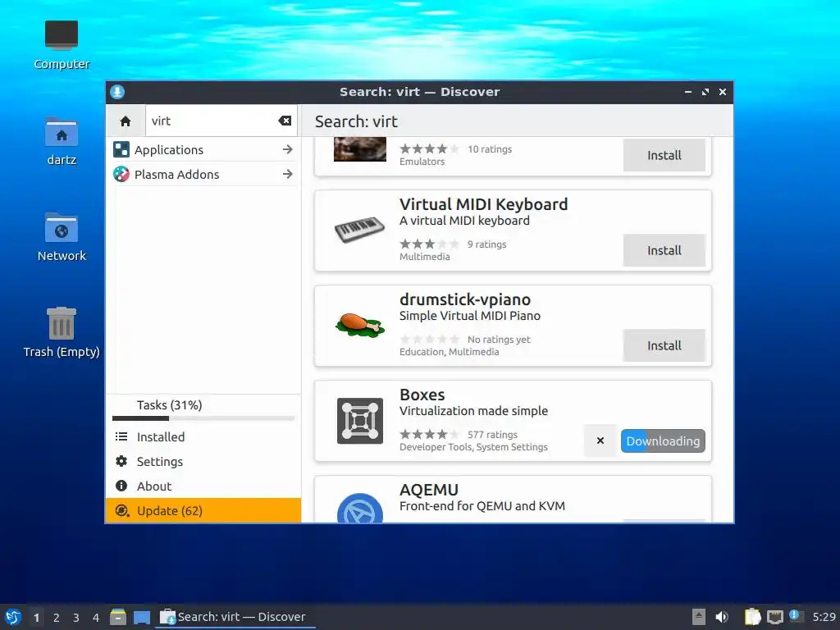This screenshot has height=630, width=840.
Task: Clear the search field text
Action: 285,121
